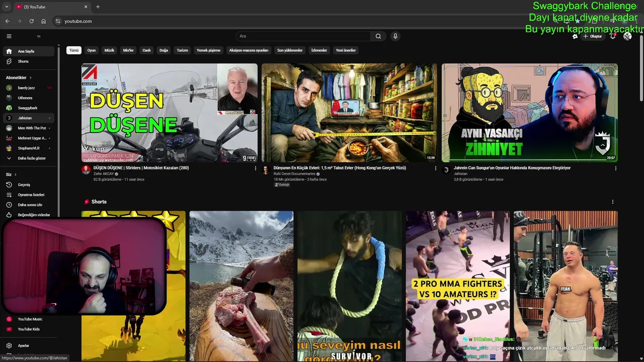Select the Yemek pişirme chip
Viewport: 644px width, 362px height.
pos(208,50)
